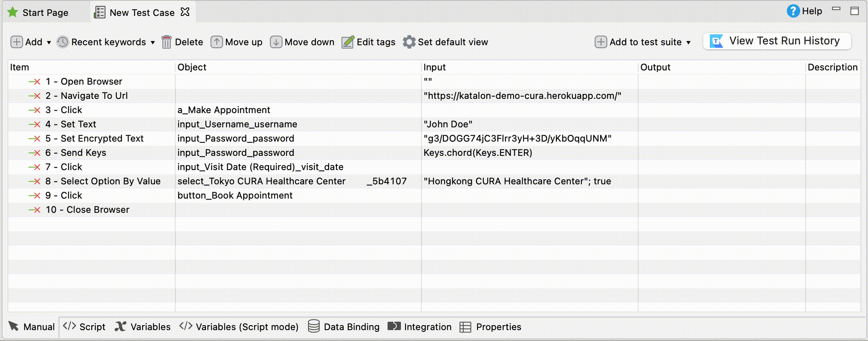Select the Set Encrypted Text step row
Image resolution: width=868 pixels, height=341 pixels.
click(102, 139)
